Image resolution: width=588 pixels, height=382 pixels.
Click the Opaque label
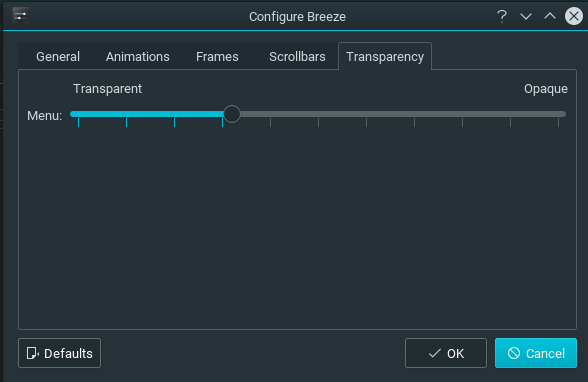[546, 89]
